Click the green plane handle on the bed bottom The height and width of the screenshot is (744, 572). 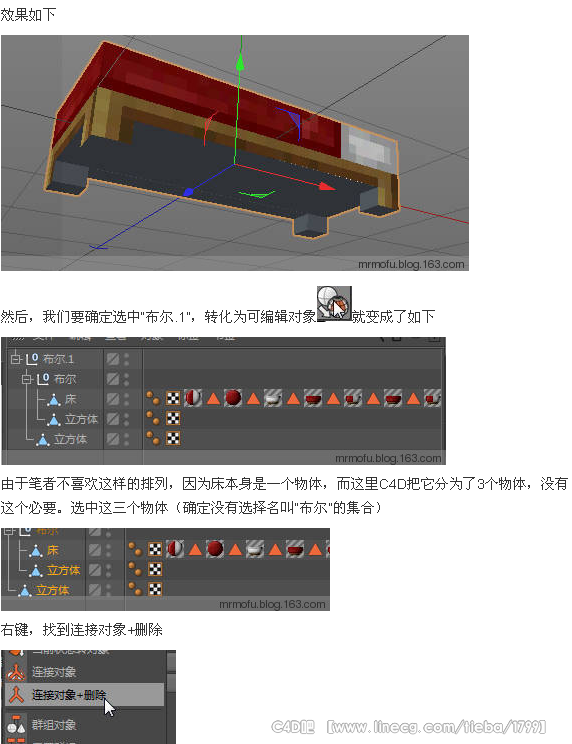click(257, 194)
